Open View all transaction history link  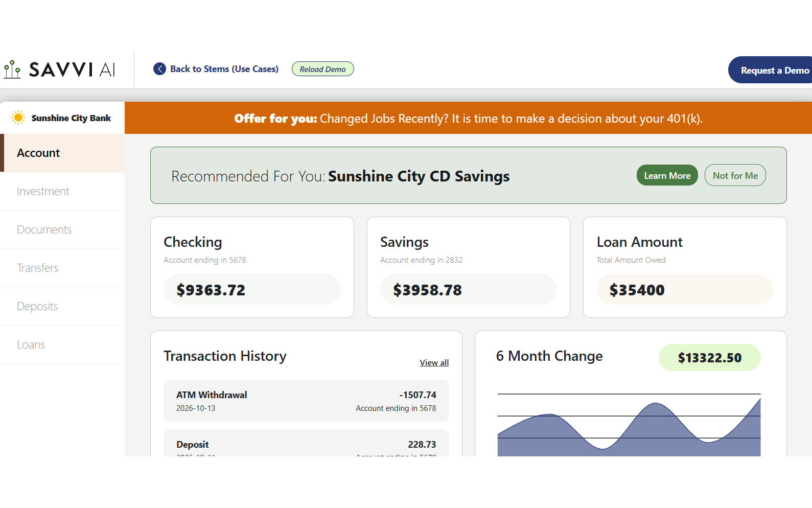click(434, 362)
